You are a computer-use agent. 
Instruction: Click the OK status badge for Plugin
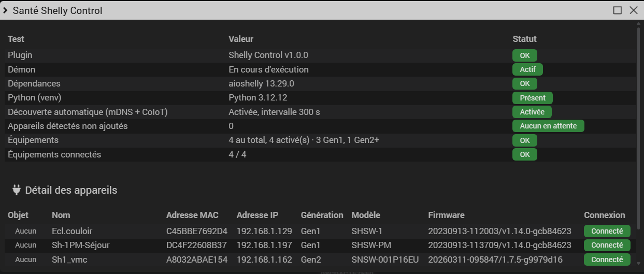tap(525, 55)
